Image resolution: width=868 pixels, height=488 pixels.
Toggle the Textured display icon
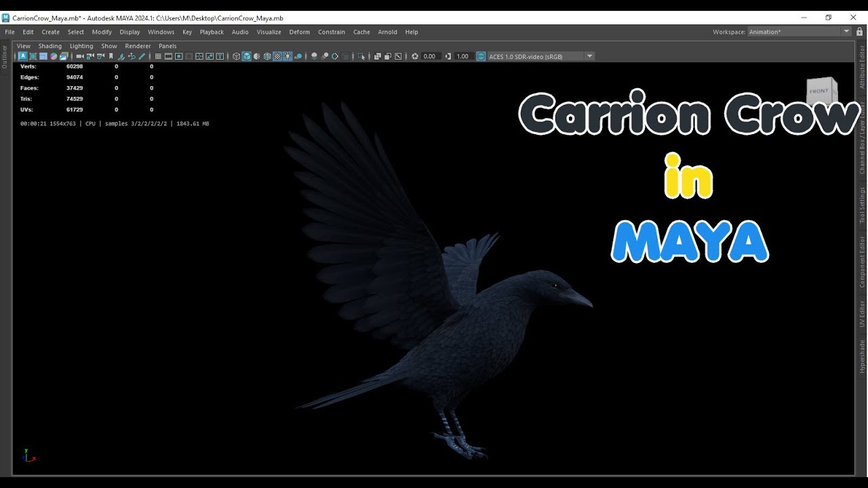[x=277, y=56]
